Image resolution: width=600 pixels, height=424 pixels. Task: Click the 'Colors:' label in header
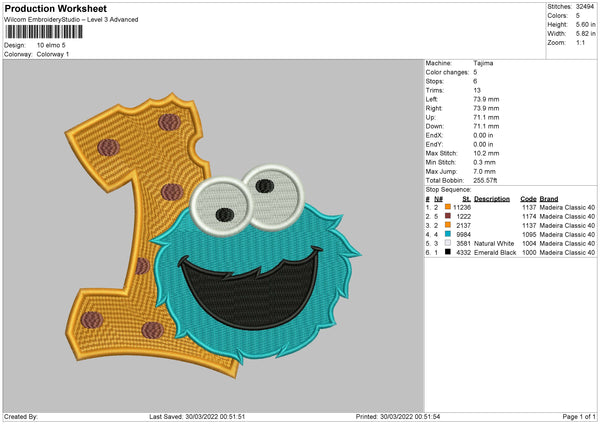coord(557,16)
